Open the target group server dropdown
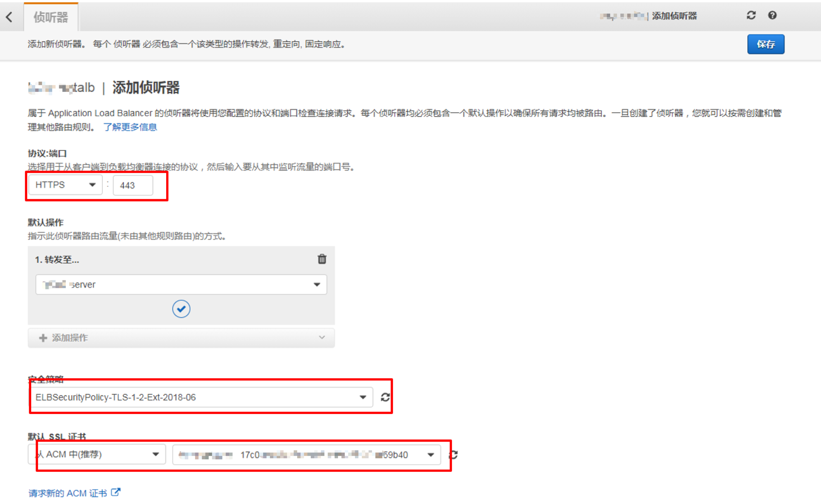 pos(181,284)
